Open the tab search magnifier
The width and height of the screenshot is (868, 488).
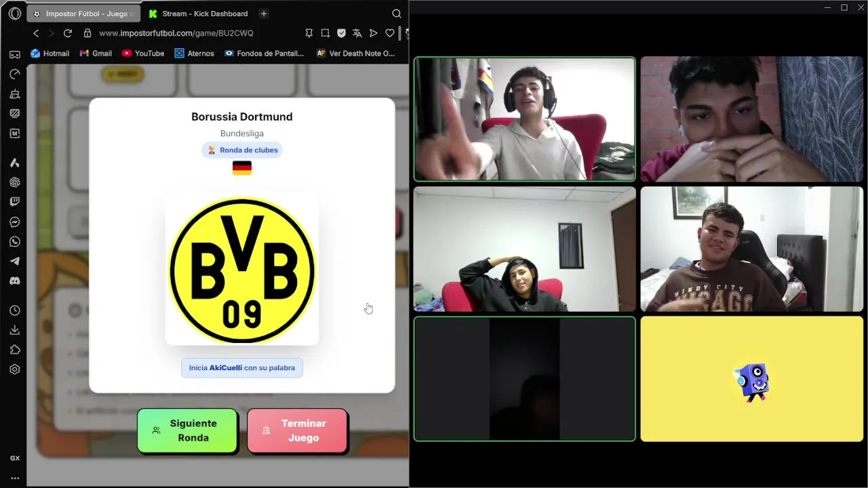(397, 14)
